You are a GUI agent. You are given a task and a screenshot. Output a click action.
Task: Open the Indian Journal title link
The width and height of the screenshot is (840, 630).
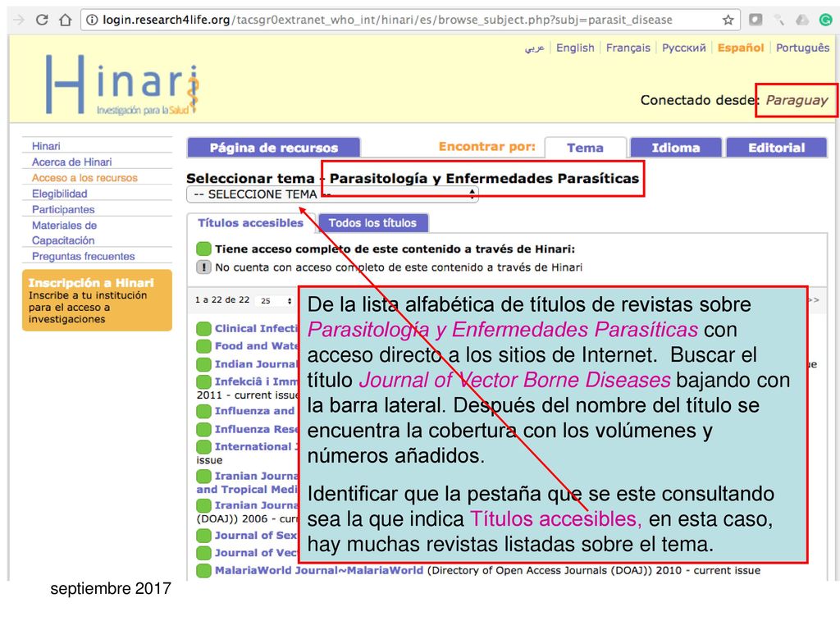[x=256, y=364]
